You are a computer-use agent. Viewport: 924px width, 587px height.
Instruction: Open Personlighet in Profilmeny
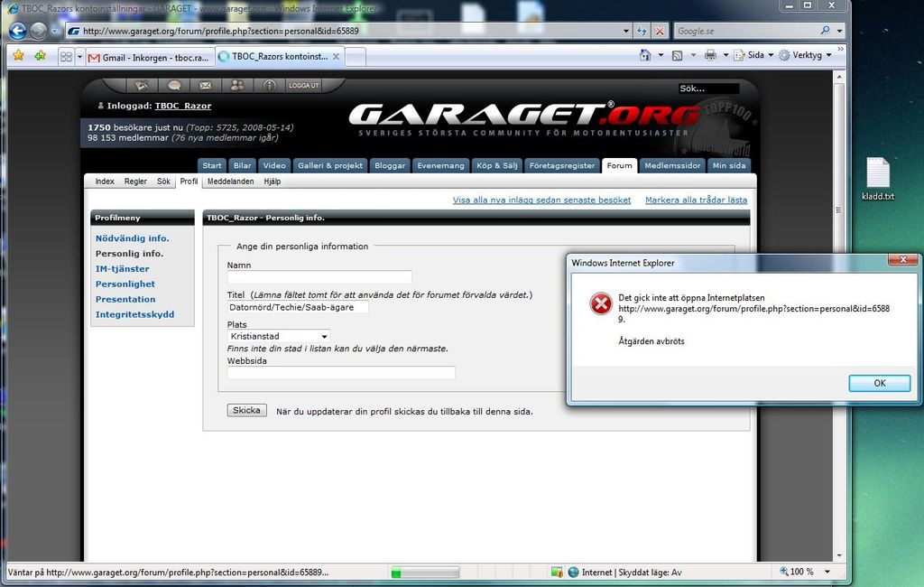(x=125, y=284)
